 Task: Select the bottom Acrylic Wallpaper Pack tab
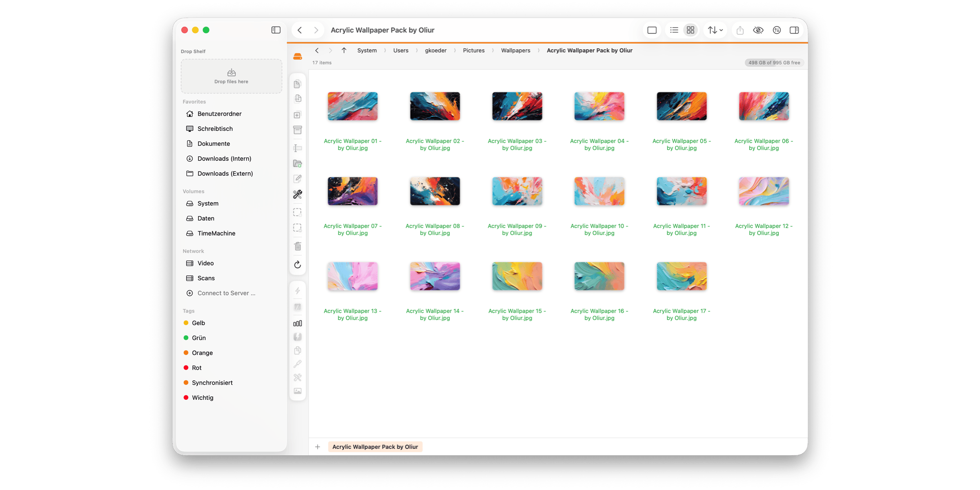click(x=375, y=447)
